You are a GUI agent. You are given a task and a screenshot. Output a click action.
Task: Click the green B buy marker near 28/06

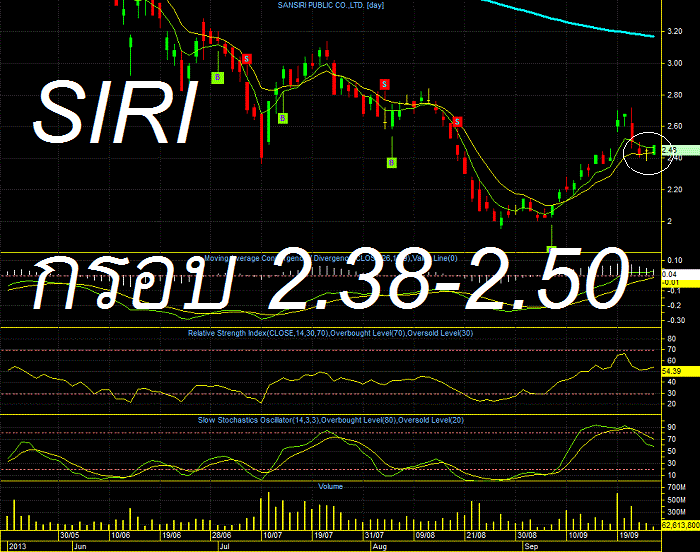(x=217, y=77)
